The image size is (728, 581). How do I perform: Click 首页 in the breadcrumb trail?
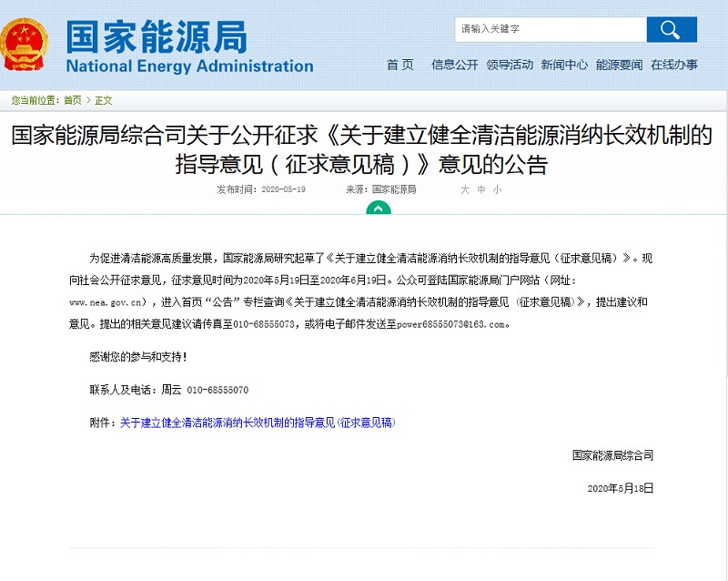pos(72,100)
